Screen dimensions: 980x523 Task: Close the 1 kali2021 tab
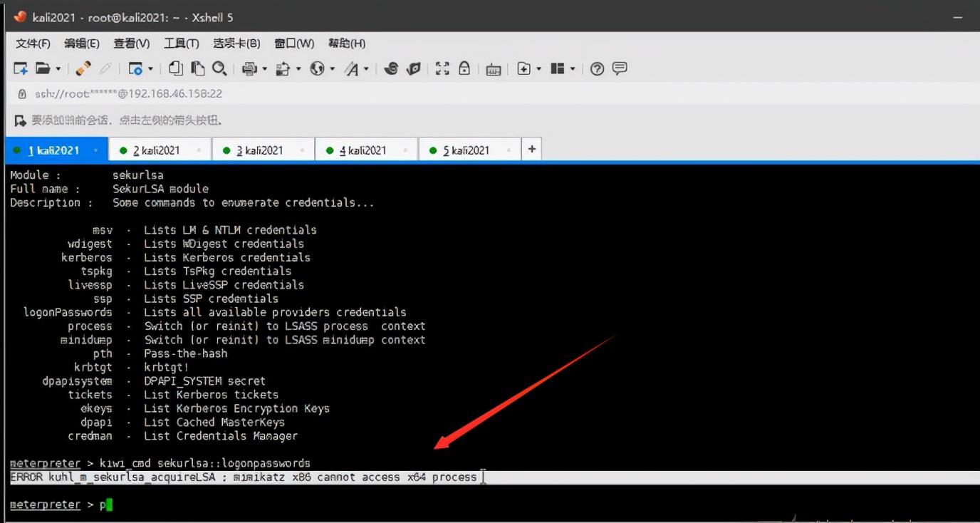coord(95,150)
